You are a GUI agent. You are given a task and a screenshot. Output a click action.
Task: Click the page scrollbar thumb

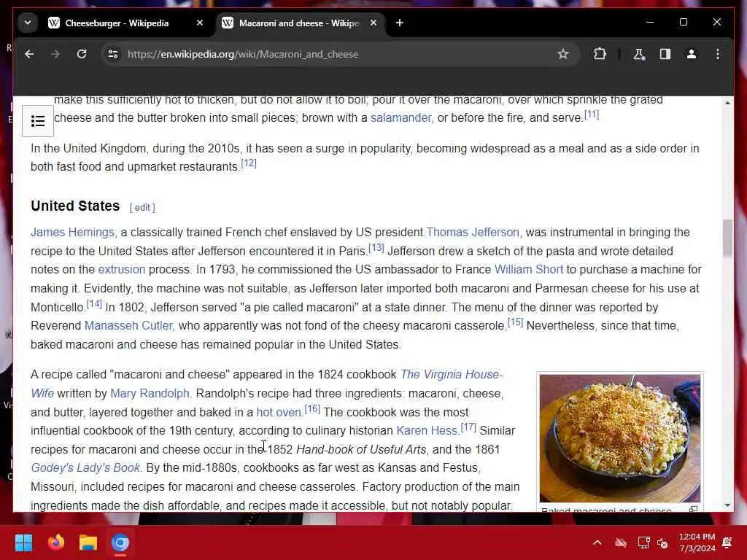[727, 238]
